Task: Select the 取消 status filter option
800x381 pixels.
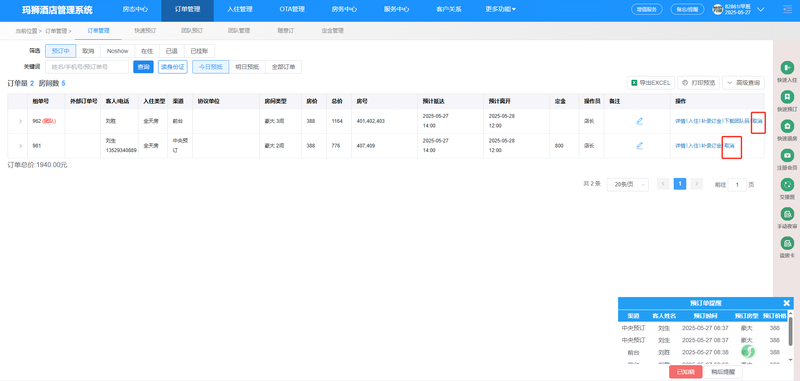Action: pyautogui.click(x=88, y=51)
